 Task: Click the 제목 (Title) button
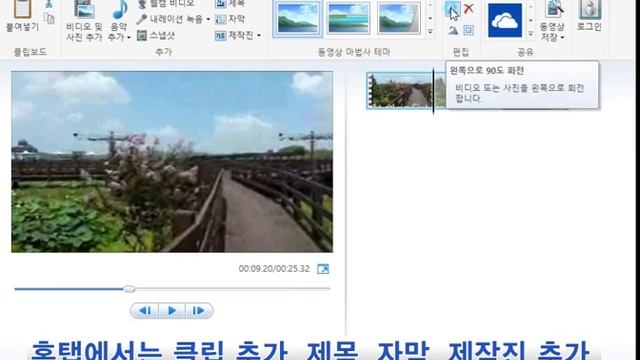click(x=230, y=4)
